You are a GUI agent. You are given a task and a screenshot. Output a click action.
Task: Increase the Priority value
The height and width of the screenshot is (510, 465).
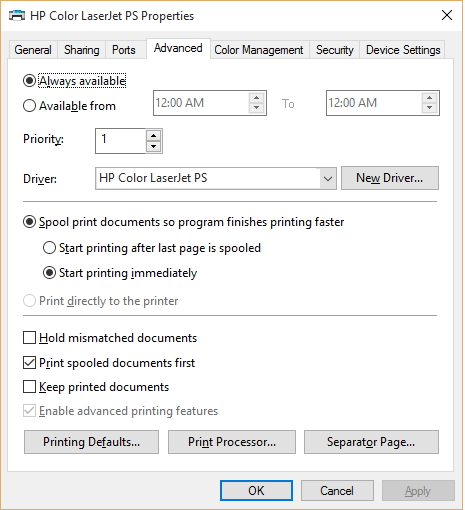(x=153, y=136)
